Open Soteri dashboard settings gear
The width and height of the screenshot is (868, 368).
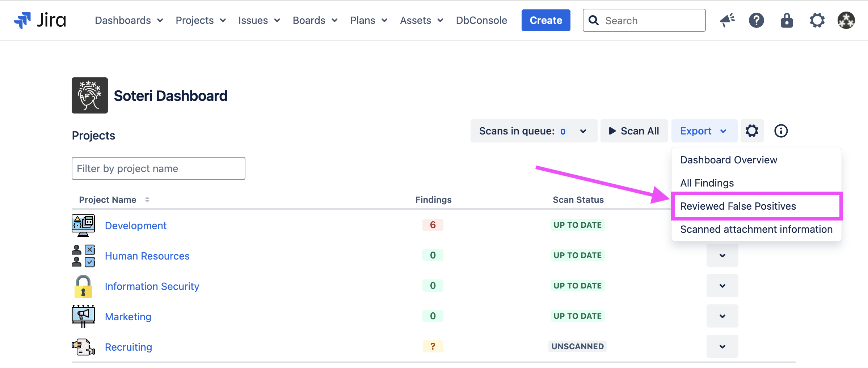[752, 131]
